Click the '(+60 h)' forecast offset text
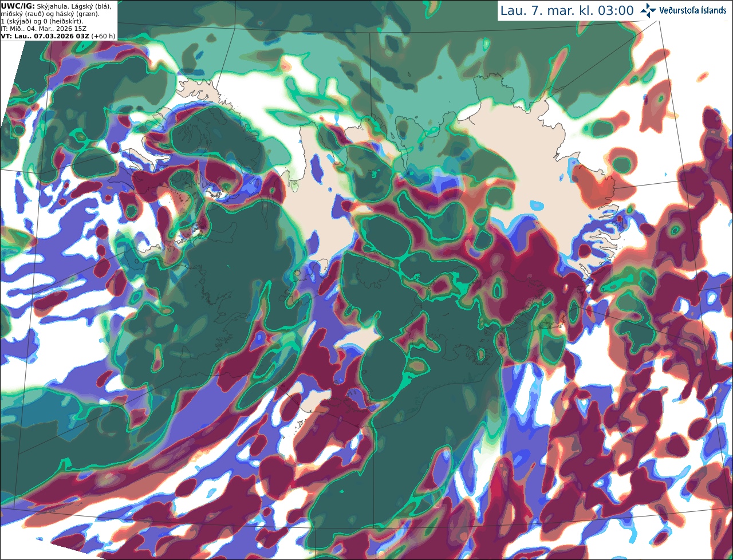 [x=103, y=36]
